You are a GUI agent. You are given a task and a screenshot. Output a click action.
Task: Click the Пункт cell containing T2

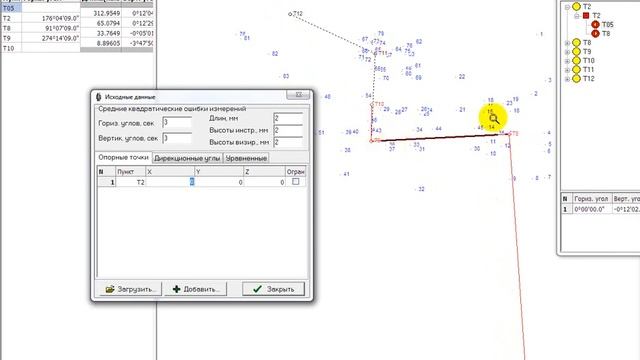coord(131,182)
